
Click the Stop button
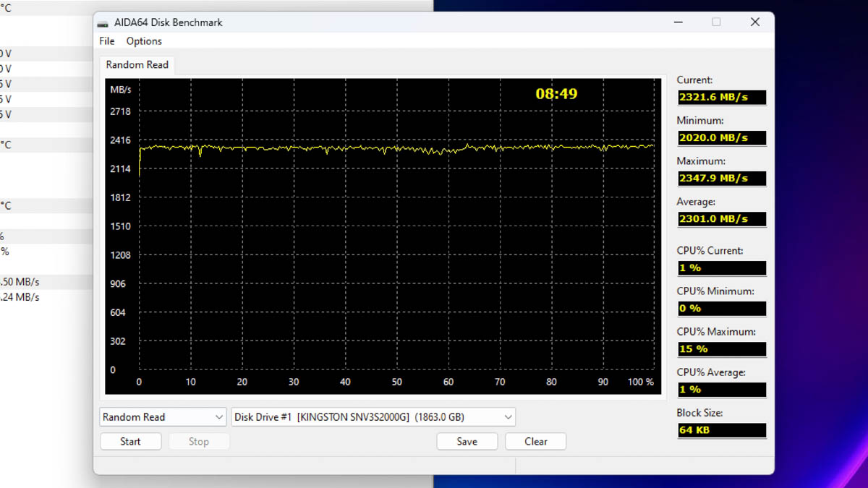coord(199,442)
